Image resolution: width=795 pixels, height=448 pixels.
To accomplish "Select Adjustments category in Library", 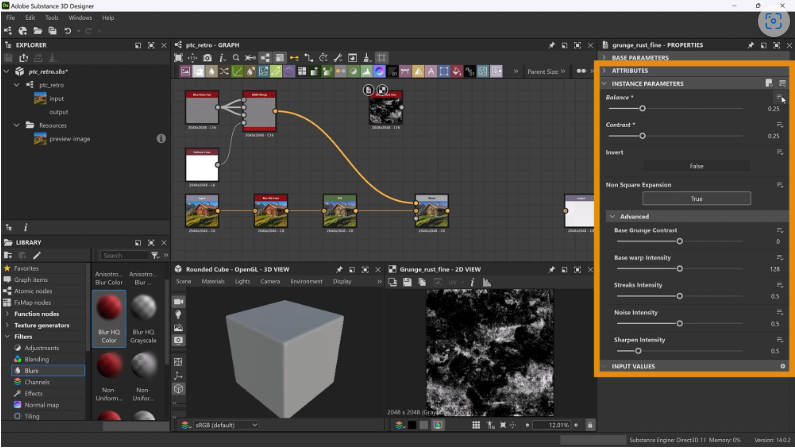I will [x=42, y=348].
